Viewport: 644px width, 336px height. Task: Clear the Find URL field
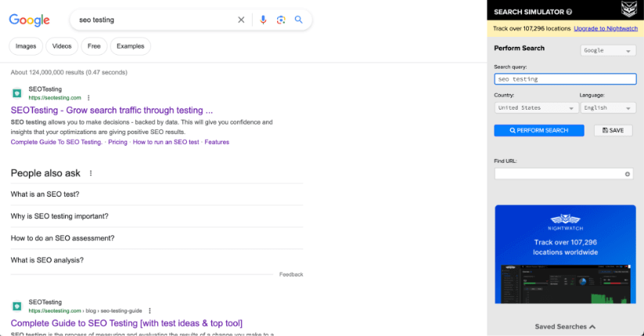628,173
